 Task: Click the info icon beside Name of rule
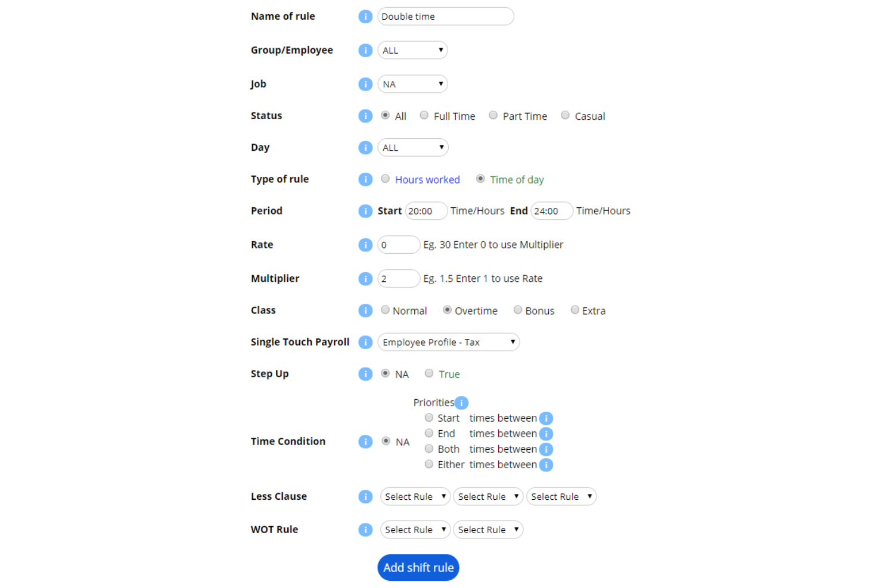[x=365, y=17]
